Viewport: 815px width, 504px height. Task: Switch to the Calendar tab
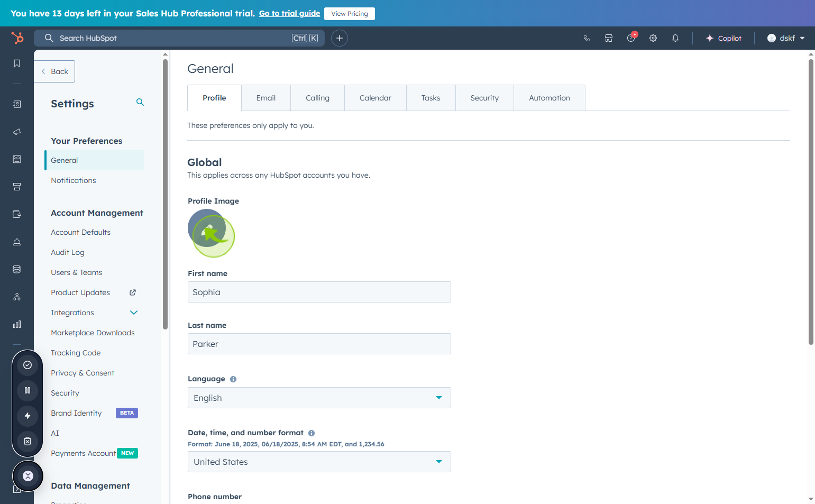376,98
